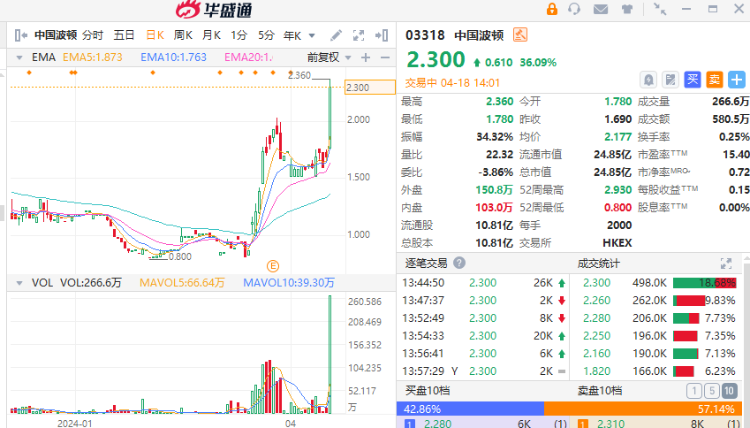The image size is (750, 428).
Task: Open the note edit icon next to bell
Action: (x=671, y=79)
